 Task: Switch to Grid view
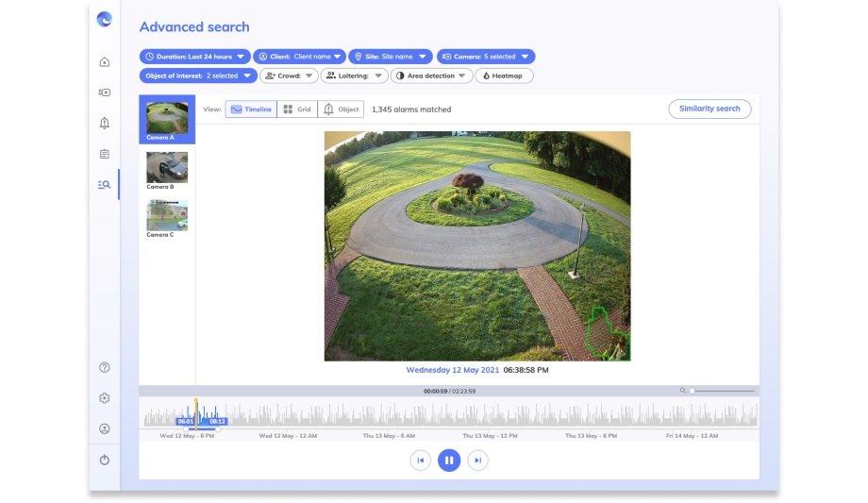point(297,109)
